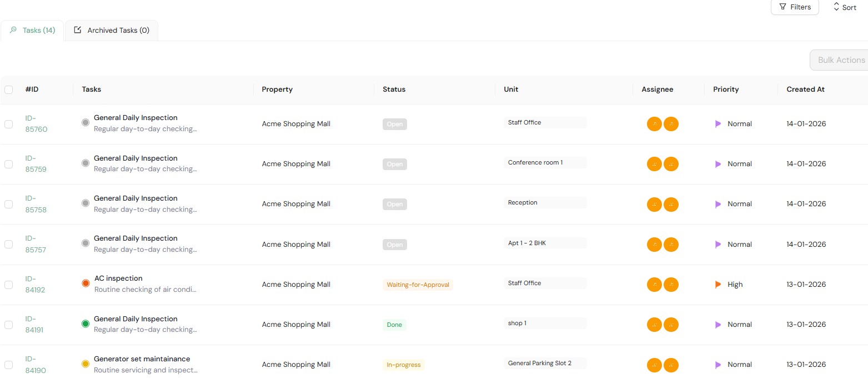Click first assignee avatar in AC inspection row
868x383 pixels.
pos(654,285)
